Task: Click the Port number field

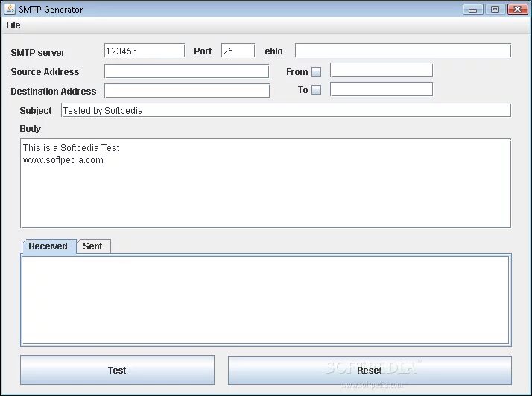Action: click(x=238, y=51)
